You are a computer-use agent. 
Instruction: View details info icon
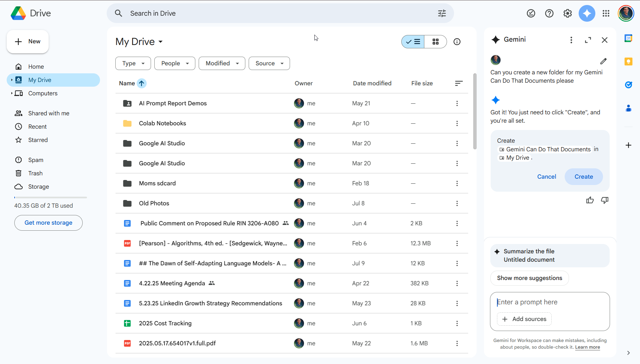pos(457,42)
